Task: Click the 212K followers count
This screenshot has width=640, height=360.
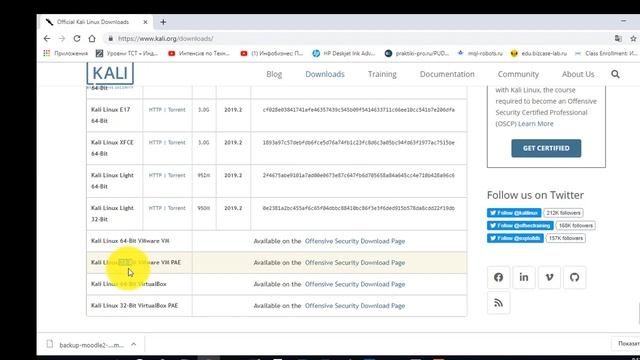Action: (x=563, y=213)
